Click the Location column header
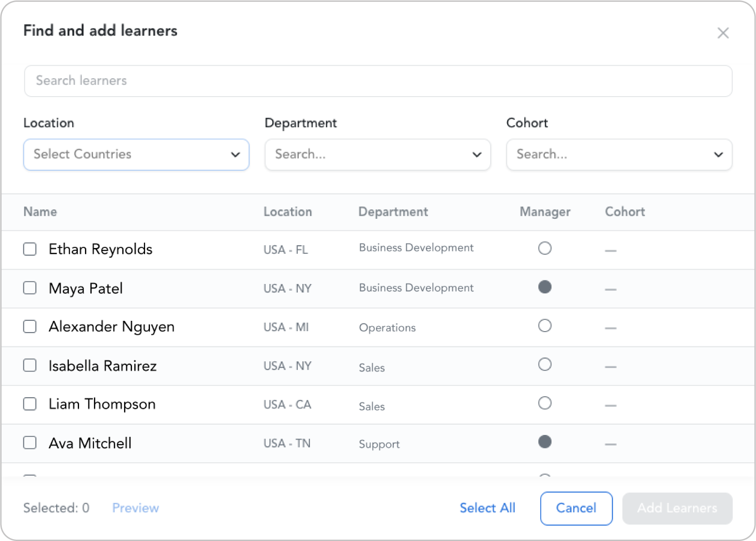The image size is (756, 541). click(x=287, y=212)
